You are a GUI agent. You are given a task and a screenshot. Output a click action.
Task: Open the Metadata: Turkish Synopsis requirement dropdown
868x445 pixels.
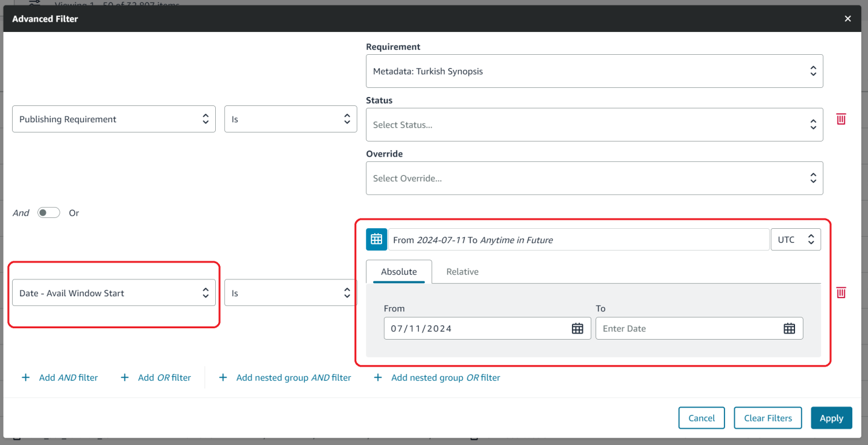[x=594, y=71]
